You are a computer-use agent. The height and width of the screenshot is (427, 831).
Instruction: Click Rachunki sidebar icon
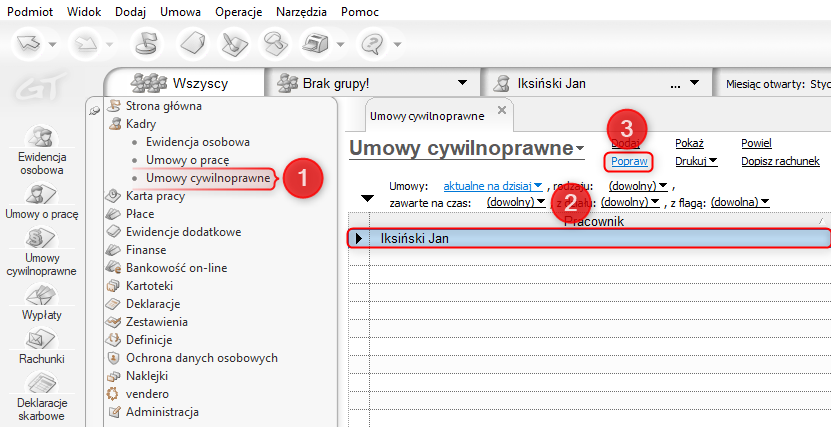click(41, 346)
